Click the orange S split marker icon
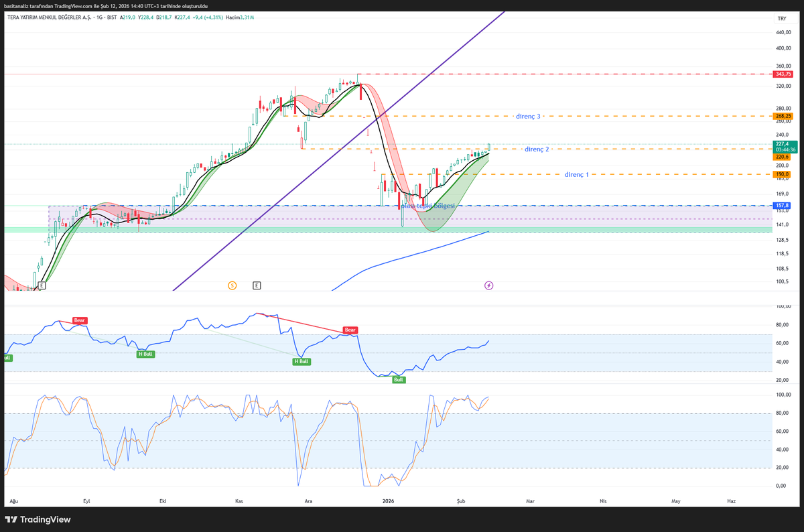 click(232, 285)
